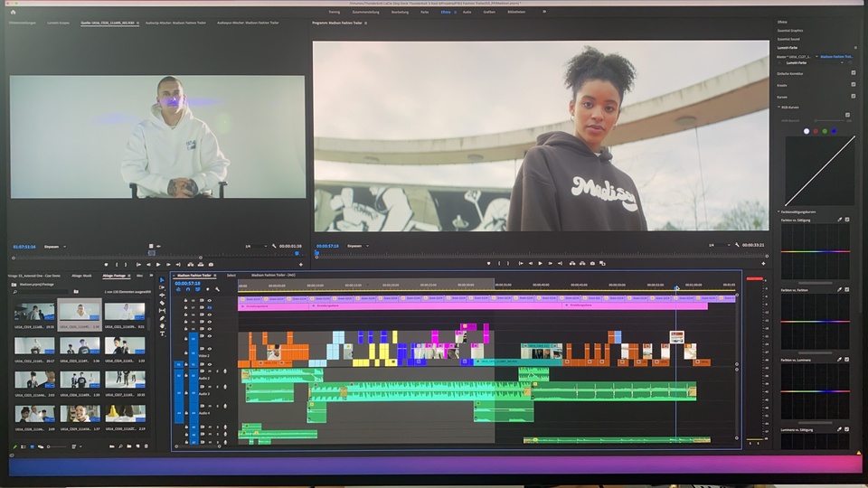
Task: Open the Ablage: Musik bin tab
Action: (81, 276)
